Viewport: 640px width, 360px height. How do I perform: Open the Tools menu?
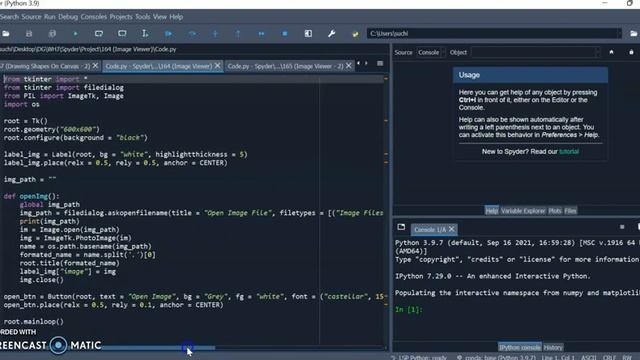142,17
